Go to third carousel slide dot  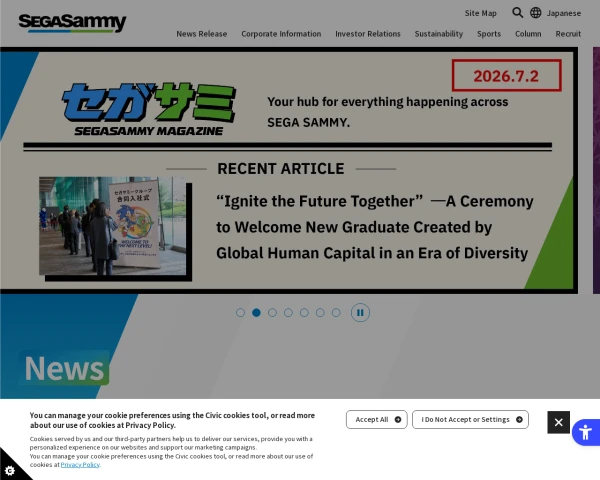click(x=272, y=313)
